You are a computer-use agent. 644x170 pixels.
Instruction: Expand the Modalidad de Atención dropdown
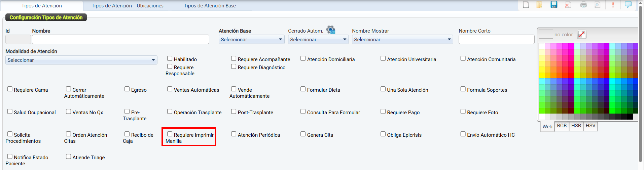81,60
